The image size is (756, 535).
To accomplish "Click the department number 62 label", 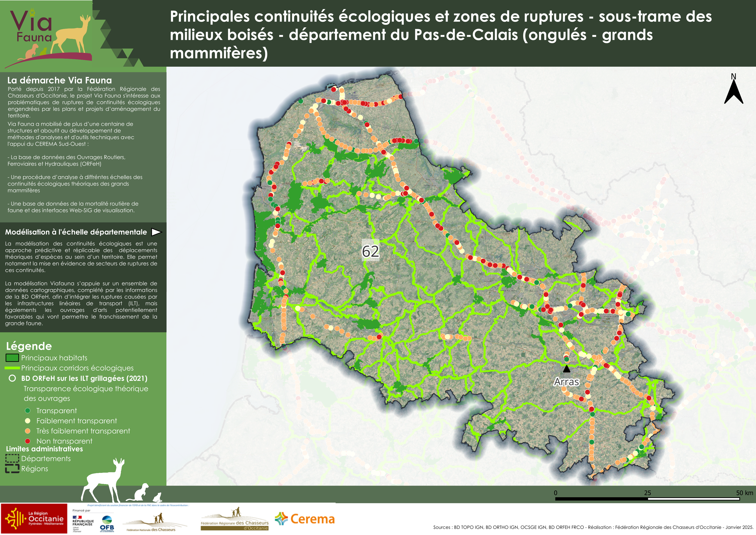I will [x=370, y=252].
